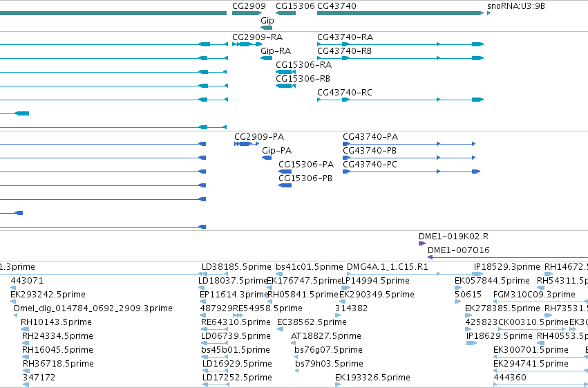
Task: Click the IP18529.3prime EST label
Action: [x=507, y=267]
